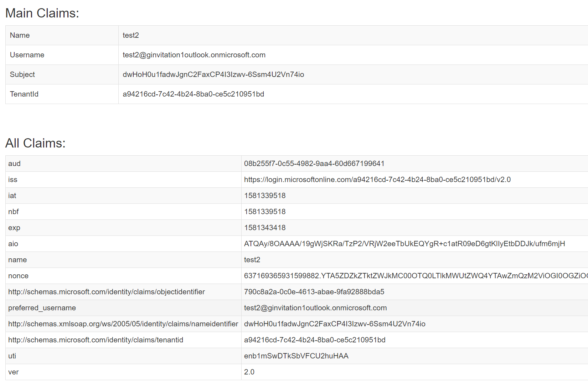Select the objectidentifier GUID value

click(314, 292)
